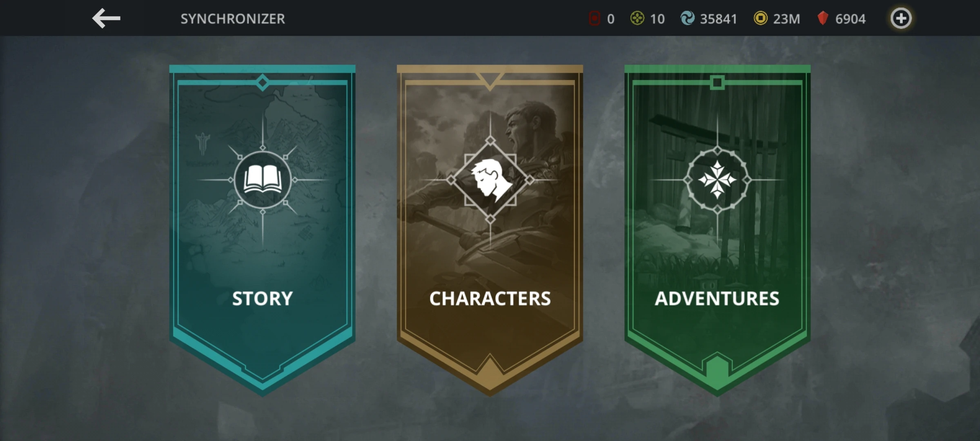Open the ADVENTURES label
980x441 pixels.
pyautogui.click(x=717, y=298)
